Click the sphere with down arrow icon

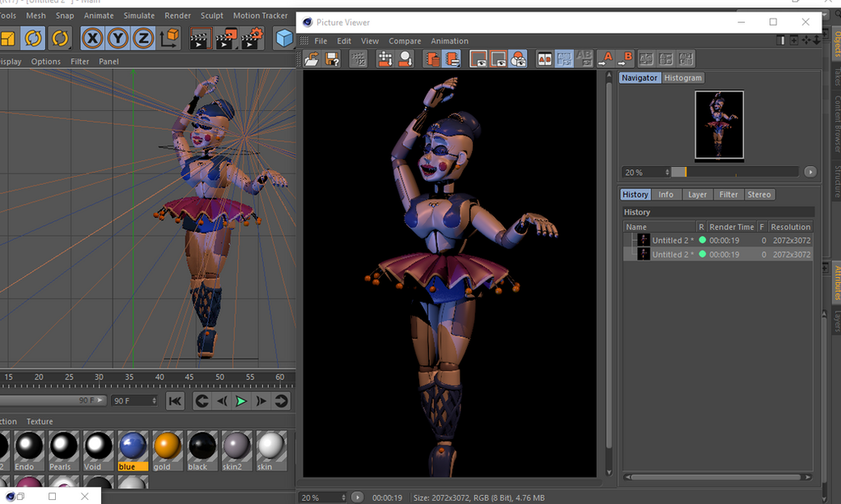coord(406,59)
